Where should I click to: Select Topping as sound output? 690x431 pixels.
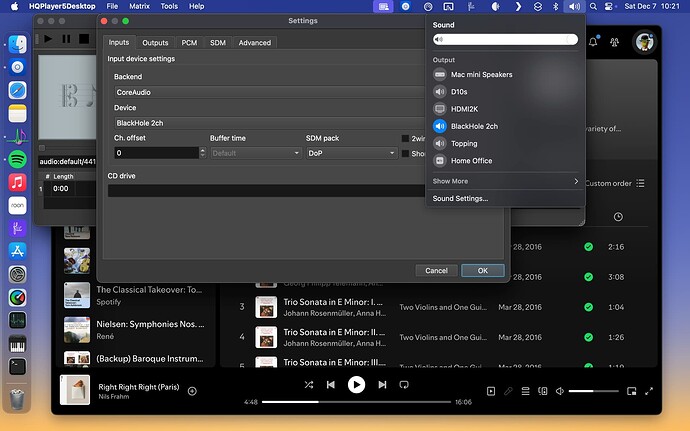click(x=505, y=143)
